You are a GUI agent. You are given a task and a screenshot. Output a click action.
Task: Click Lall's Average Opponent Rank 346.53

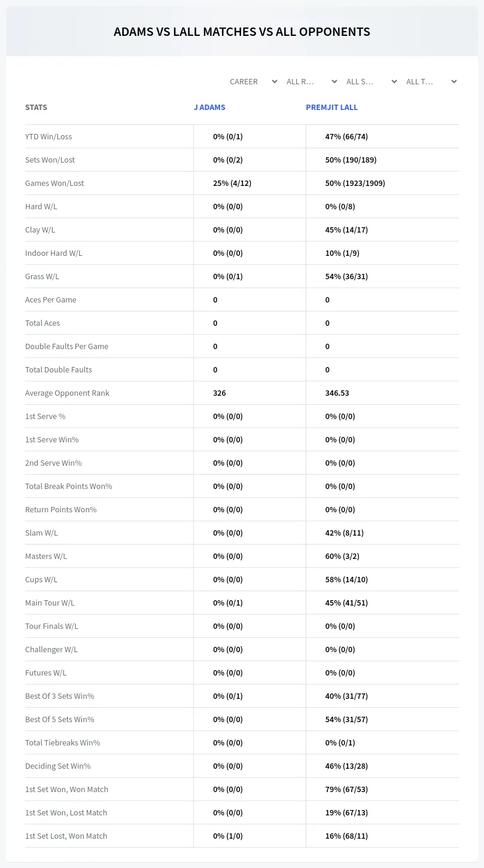pos(337,393)
